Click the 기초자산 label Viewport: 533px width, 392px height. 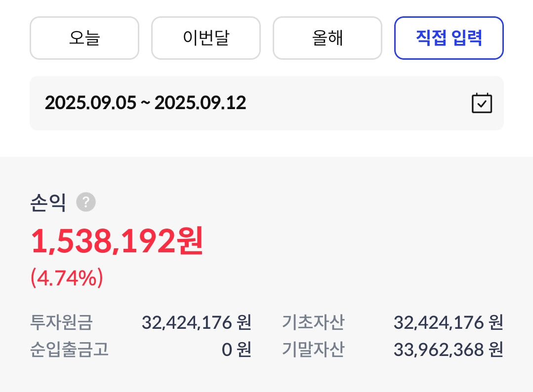(x=313, y=323)
